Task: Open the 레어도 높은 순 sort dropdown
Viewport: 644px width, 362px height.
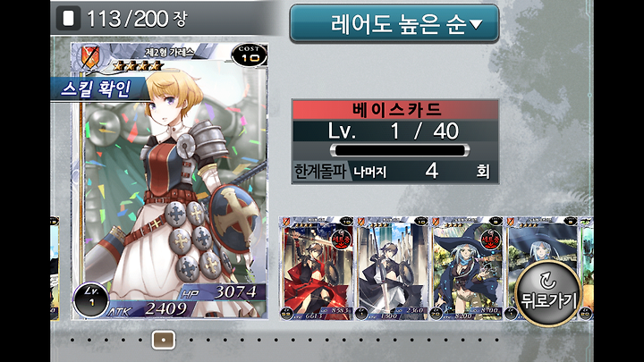Action: (x=394, y=23)
